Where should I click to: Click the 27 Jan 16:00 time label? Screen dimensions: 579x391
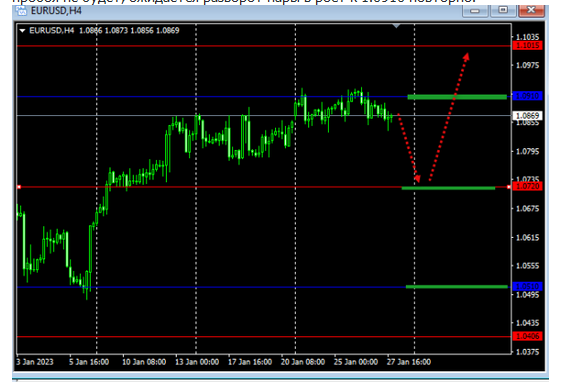(x=409, y=362)
